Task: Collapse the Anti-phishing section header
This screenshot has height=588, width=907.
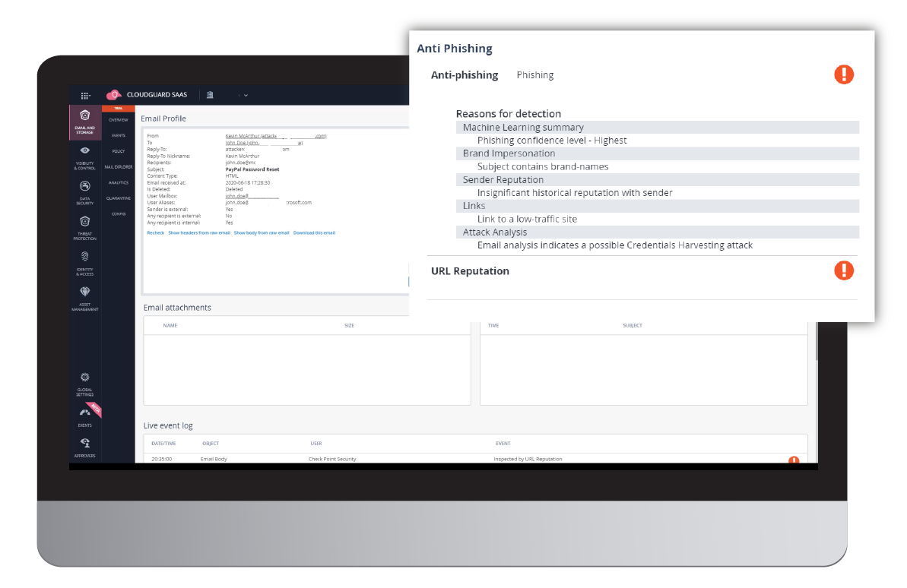Action: coord(464,75)
